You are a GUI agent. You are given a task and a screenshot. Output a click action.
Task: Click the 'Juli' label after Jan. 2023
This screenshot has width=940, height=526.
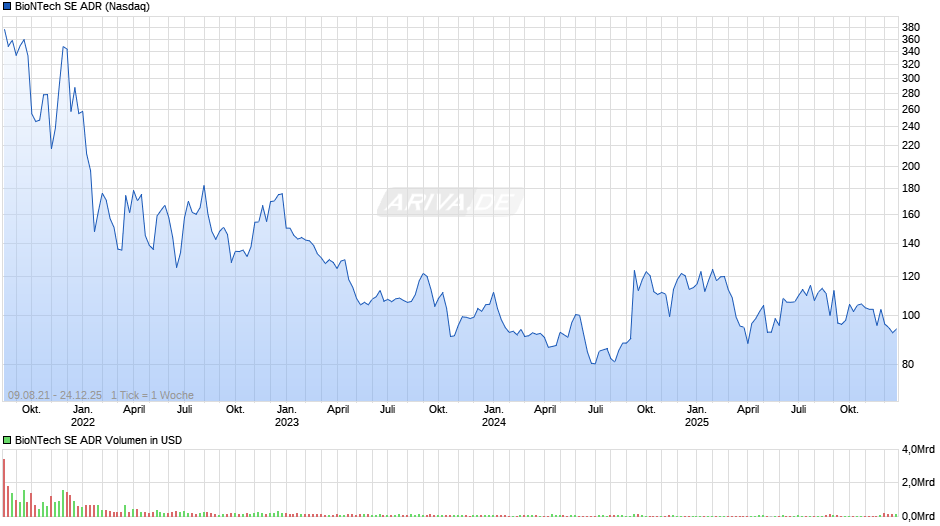tap(387, 410)
